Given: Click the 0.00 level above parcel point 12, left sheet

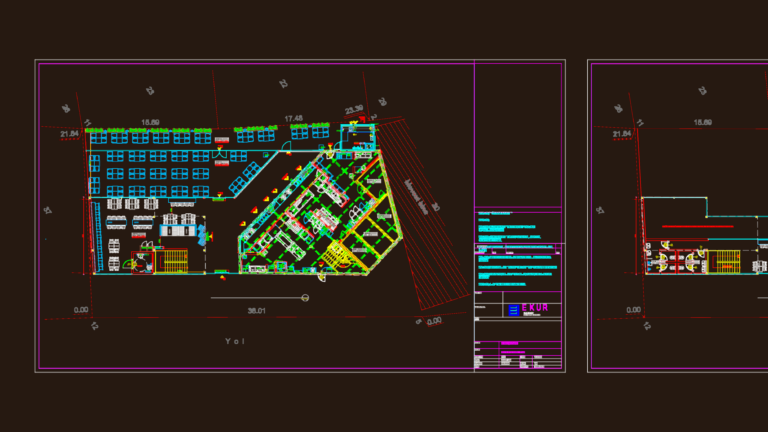Looking at the screenshot, I should tap(81, 310).
